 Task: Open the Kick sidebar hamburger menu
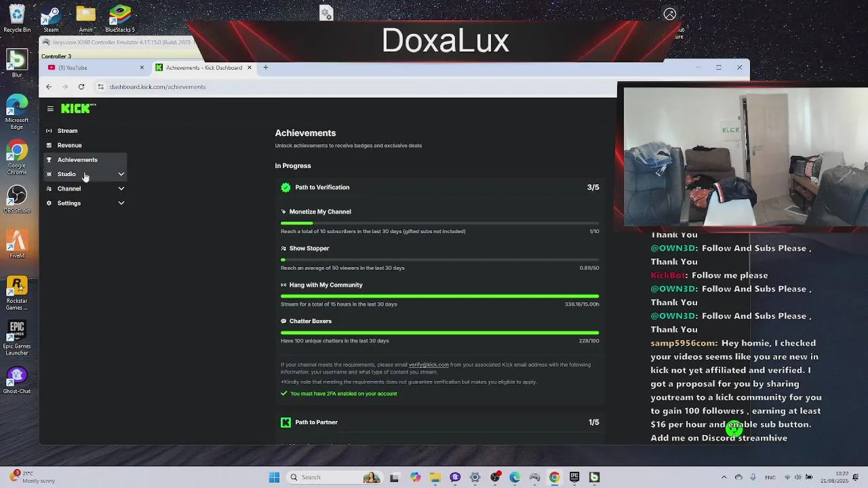50,108
